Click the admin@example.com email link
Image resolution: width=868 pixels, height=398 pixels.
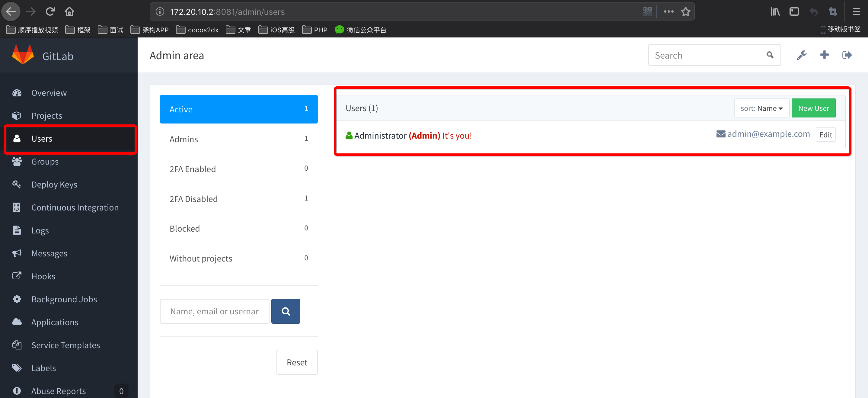coord(768,134)
